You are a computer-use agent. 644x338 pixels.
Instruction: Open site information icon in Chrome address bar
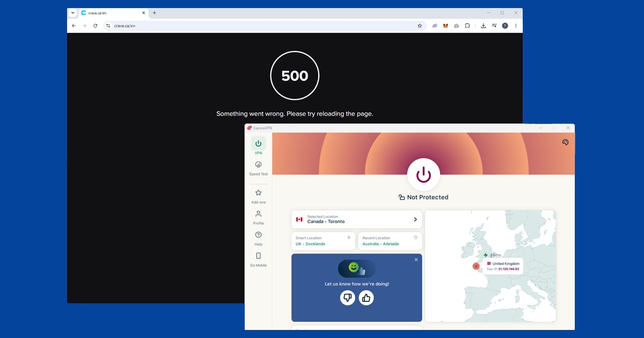click(108, 26)
